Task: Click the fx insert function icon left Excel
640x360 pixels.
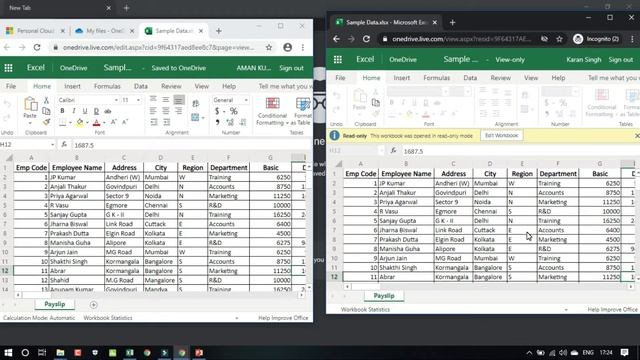Action: coord(64,144)
